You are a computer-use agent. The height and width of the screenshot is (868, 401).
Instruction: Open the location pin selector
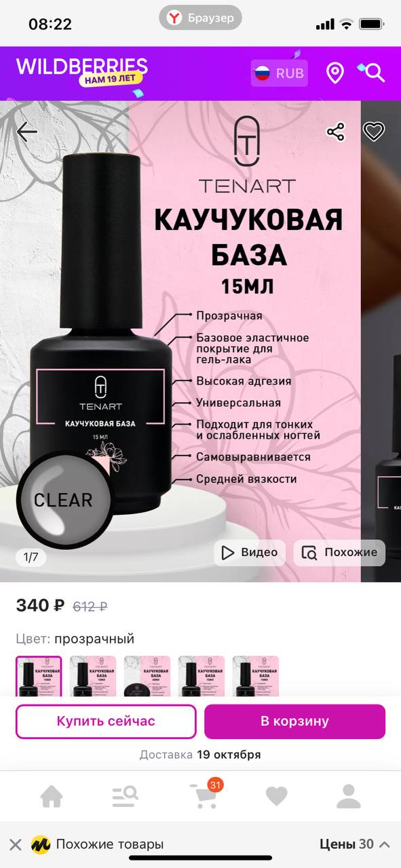pyautogui.click(x=335, y=73)
